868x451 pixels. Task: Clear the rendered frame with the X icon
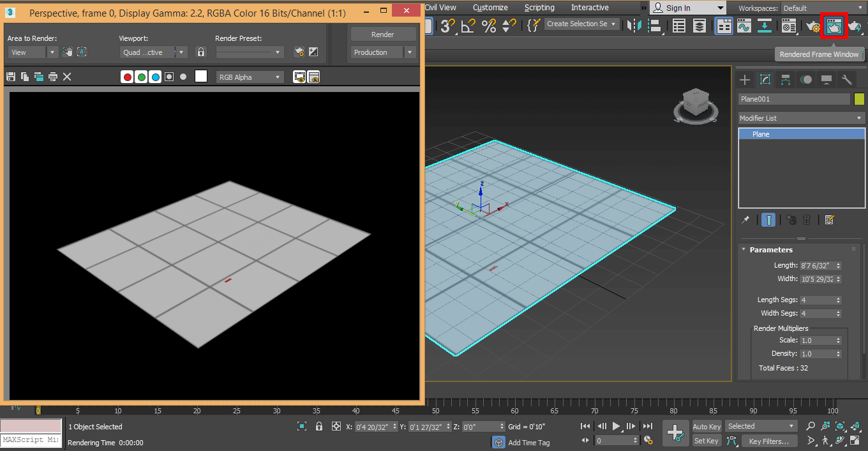(67, 77)
